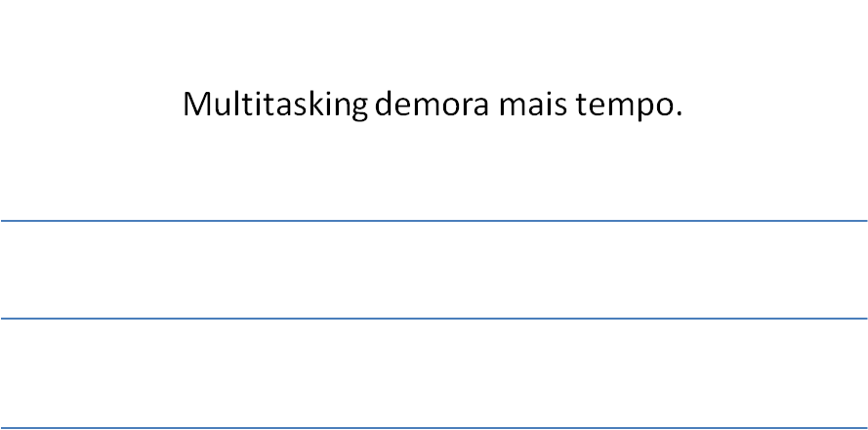The height and width of the screenshot is (430, 868).
Task: Click the word "Multitasking" in the sentence
Action: 275,105
